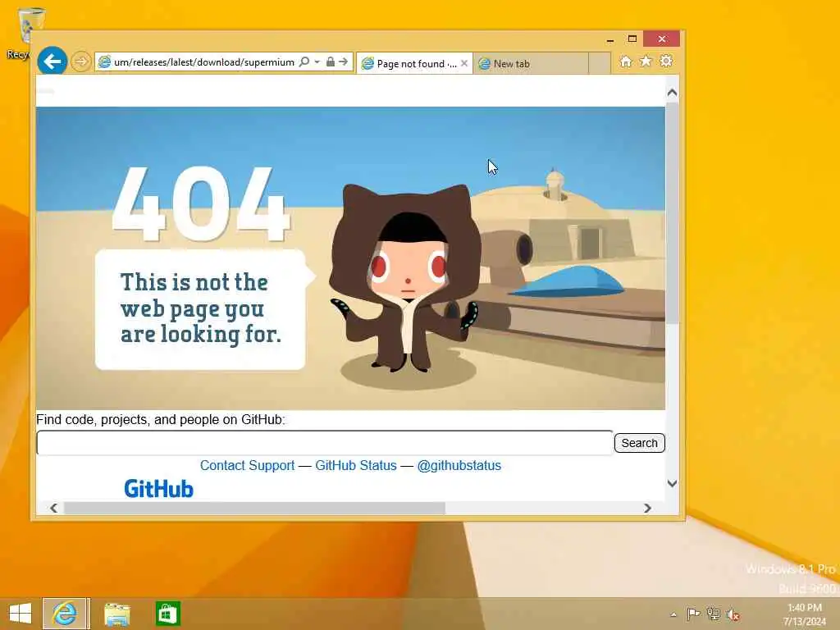Image resolution: width=840 pixels, height=630 pixels.
Task: Open the Tools gear menu
Action: coord(666,61)
